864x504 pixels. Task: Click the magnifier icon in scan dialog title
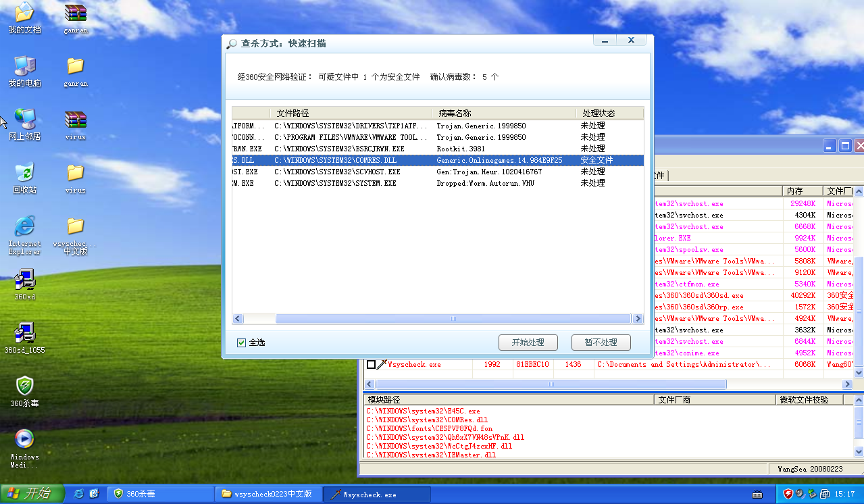(232, 43)
